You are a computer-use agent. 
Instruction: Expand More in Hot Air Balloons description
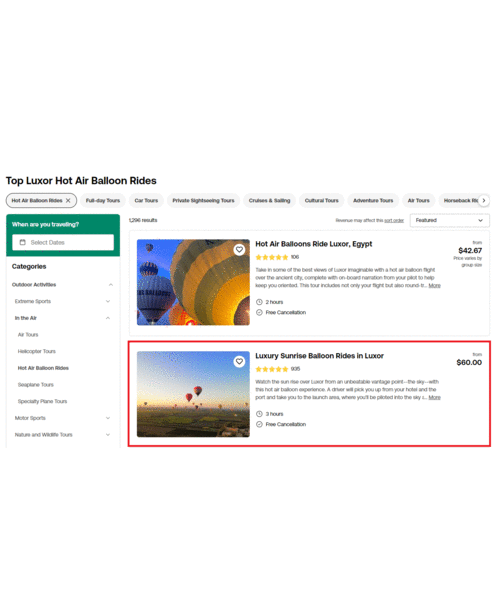pos(434,286)
